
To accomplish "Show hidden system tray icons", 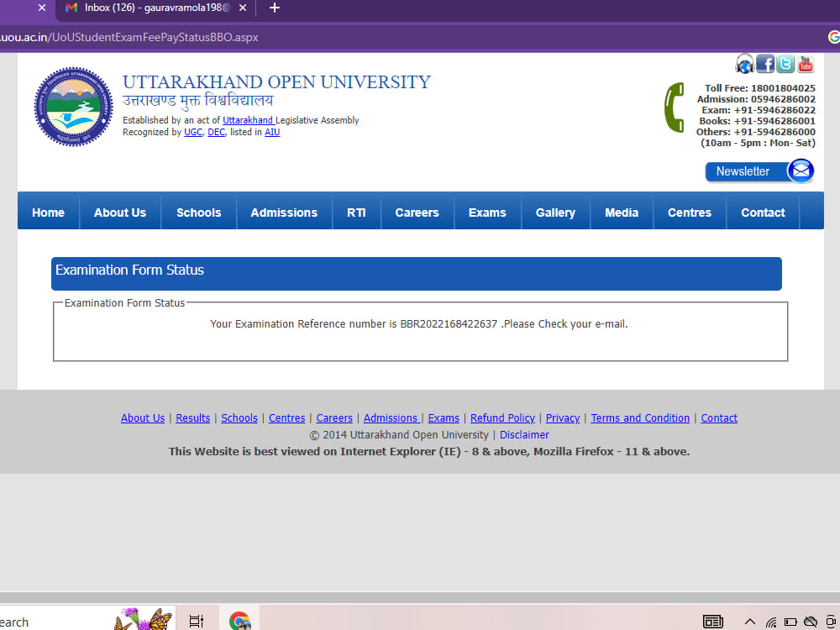I will point(750,622).
